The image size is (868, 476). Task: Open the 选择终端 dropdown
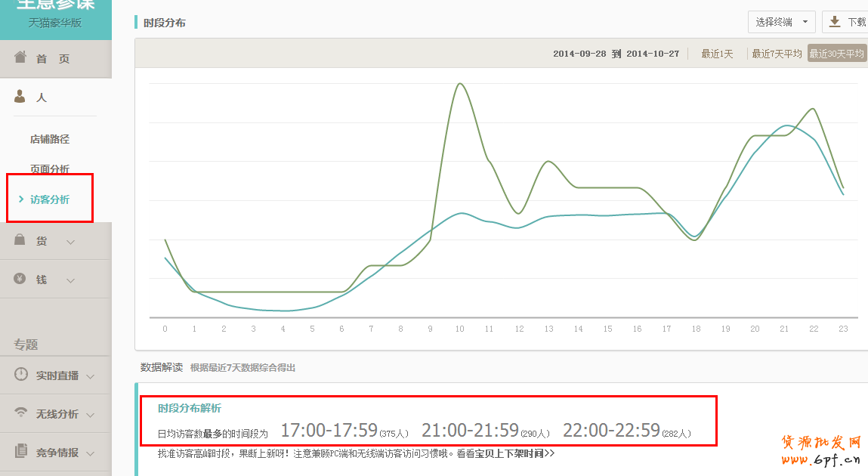(781, 22)
